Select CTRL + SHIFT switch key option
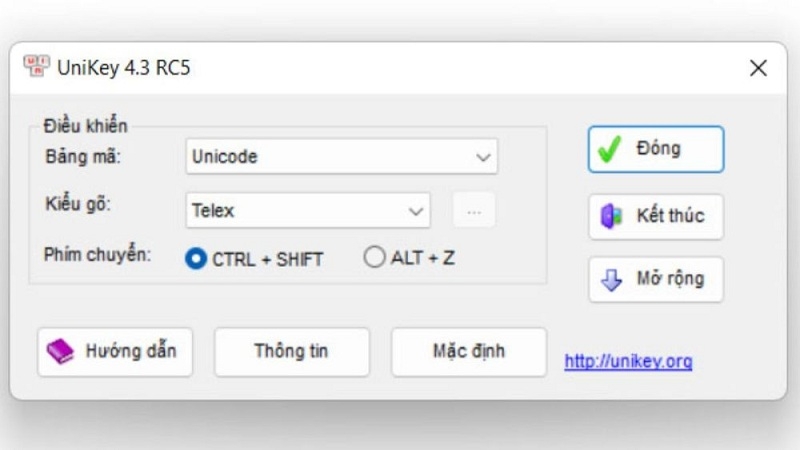Image resolution: width=800 pixels, height=450 pixels. pyautogui.click(x=196, y=258)
